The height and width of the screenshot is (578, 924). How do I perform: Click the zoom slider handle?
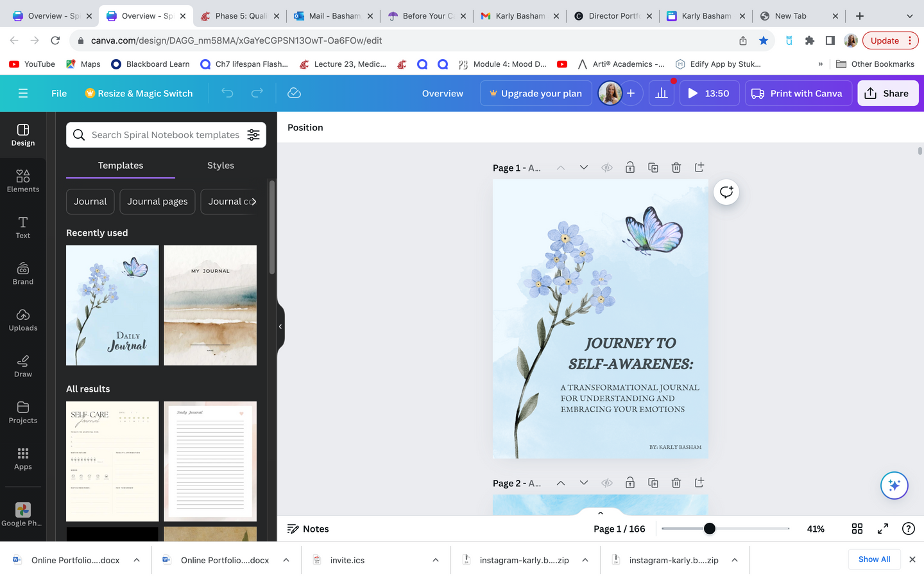click(709, 529)
